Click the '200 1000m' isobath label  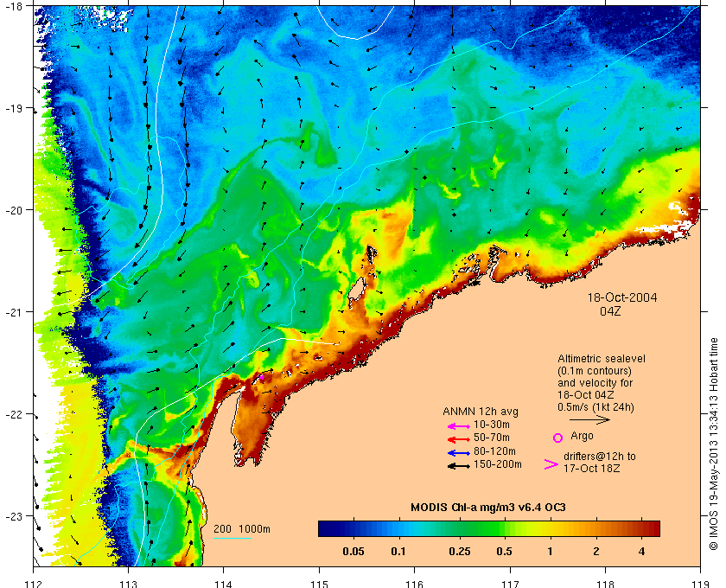click(x=242, y=529)
